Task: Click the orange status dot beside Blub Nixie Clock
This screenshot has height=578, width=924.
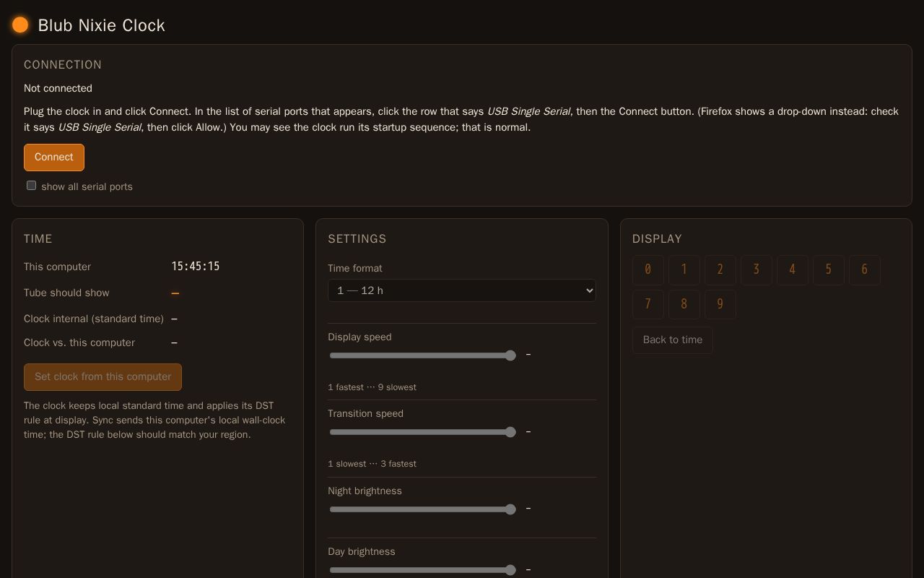Action: (20, 25)
